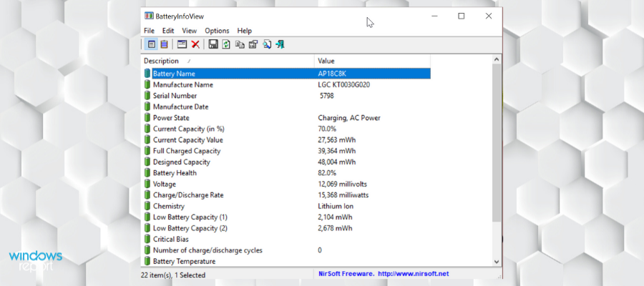The height and width of the screenshot is (286, 644).
Task: Open the Help menu
Action: 245,31
